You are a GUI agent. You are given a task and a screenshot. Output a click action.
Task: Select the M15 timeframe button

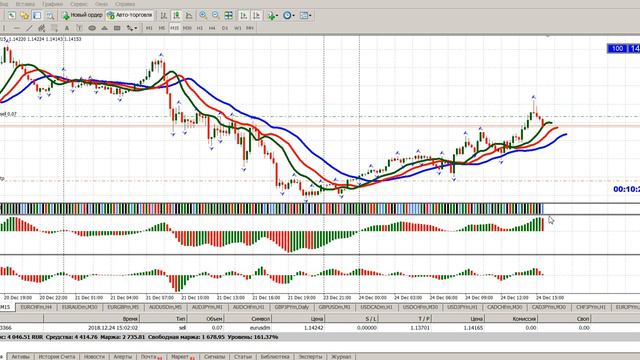(x=174, y=28)
